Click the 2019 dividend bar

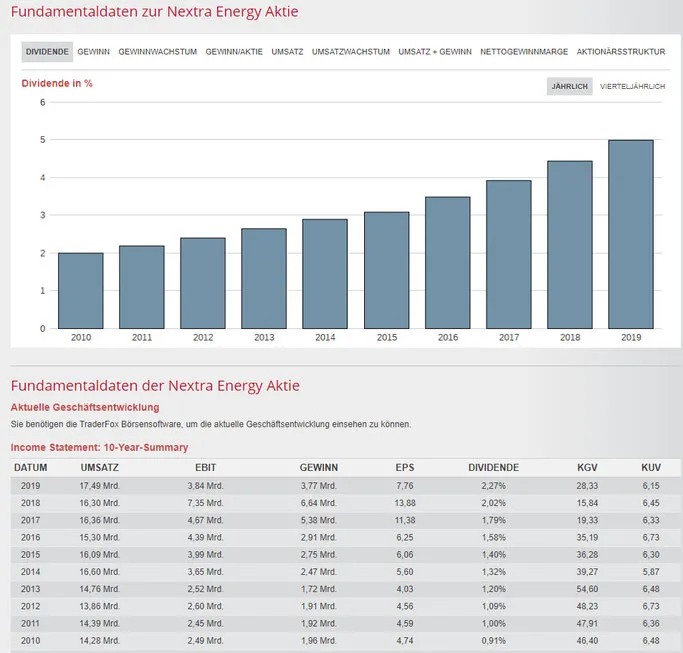(631, 234)
